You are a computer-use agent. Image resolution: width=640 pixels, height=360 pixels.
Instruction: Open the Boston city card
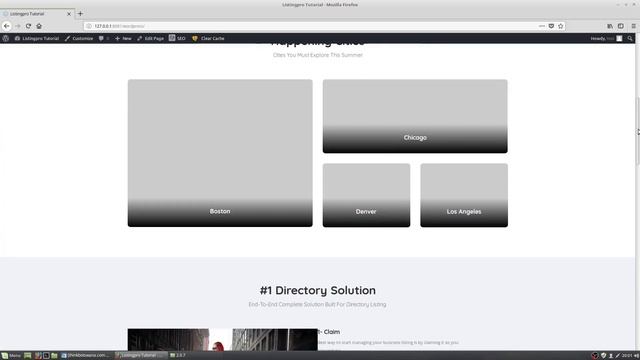coord(220,153)
